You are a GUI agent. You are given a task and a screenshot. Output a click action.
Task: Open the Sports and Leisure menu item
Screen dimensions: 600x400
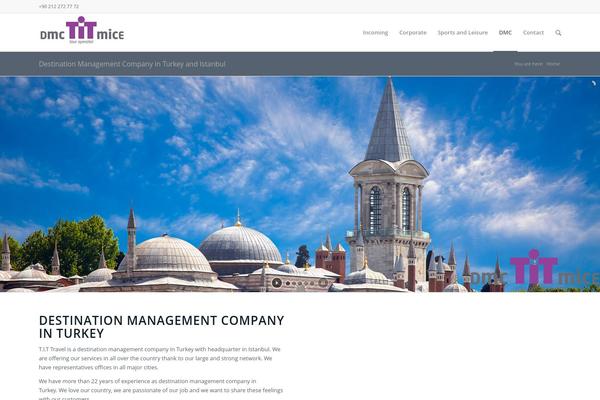[x=463, y=33]
